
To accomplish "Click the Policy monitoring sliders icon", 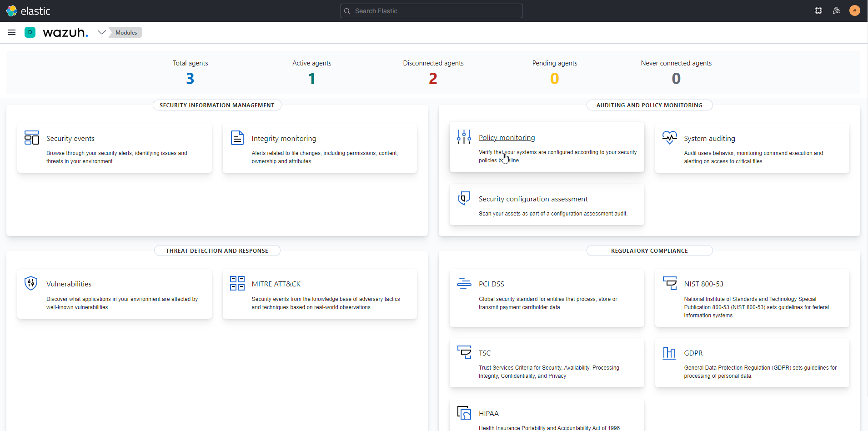I will [464, 136].
